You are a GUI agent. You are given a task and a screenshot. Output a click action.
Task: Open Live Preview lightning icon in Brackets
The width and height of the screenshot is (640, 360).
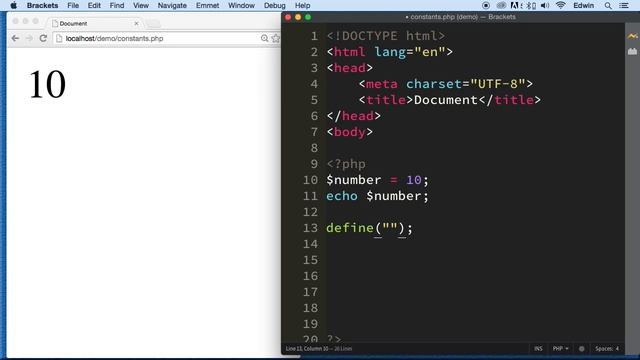[632, 36]
